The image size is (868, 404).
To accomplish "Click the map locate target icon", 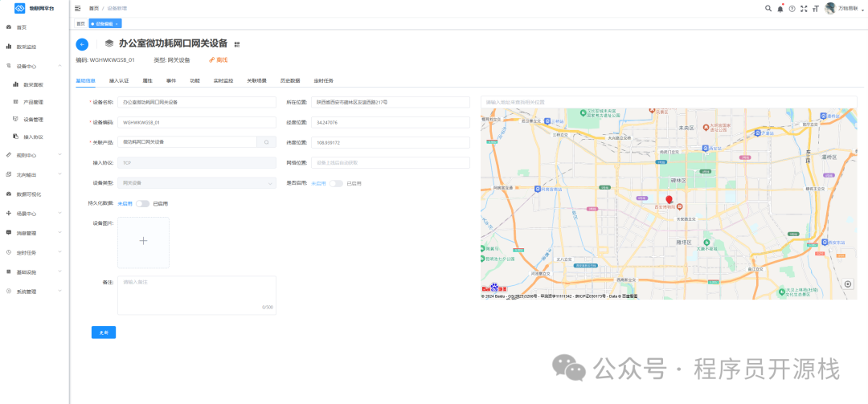I will pos(848,284).
